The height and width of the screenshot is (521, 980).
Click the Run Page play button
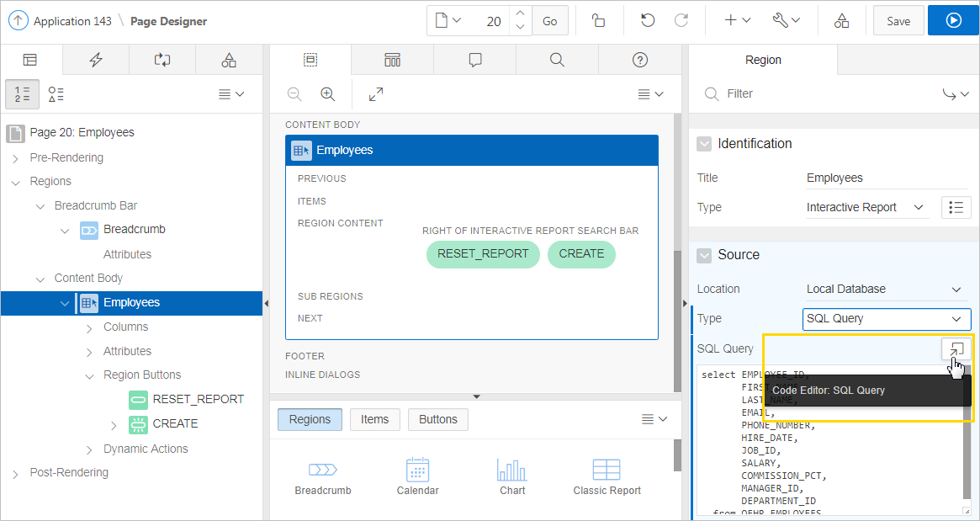(x=953, y=21)
